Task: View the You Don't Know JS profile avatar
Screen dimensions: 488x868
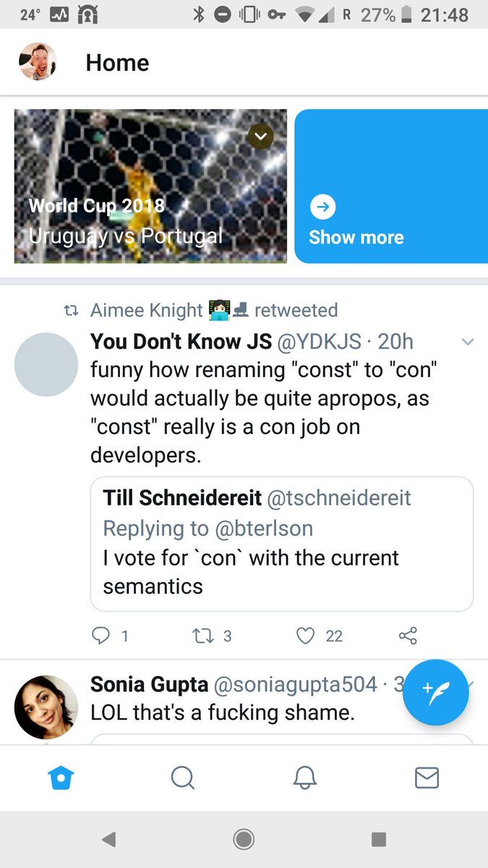Action: (46, 365)
